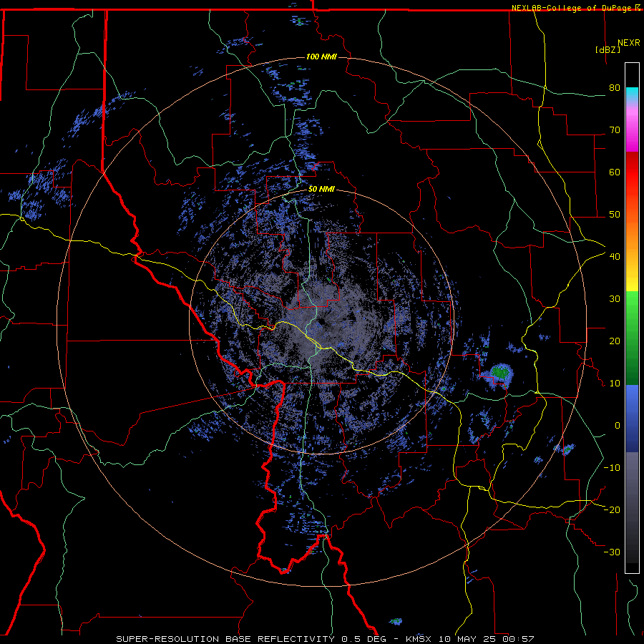Click the -30 value on the dBZ scale
Screen dimensions: 644x644
click(x=612, y=552)
